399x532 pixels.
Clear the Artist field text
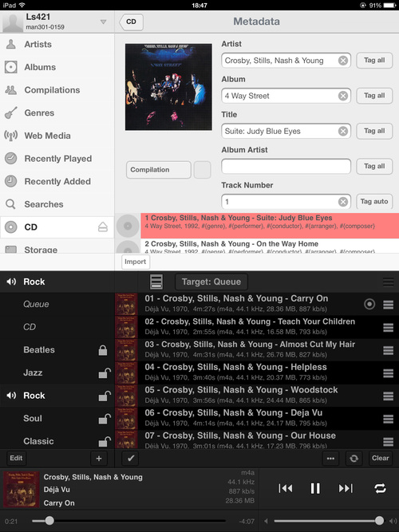pos(343,61)
